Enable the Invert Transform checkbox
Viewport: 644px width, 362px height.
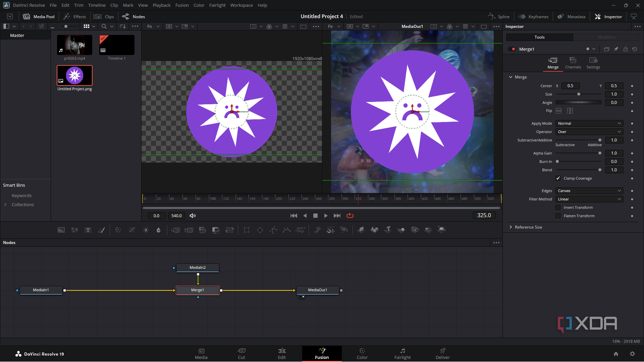click(558, 208)
